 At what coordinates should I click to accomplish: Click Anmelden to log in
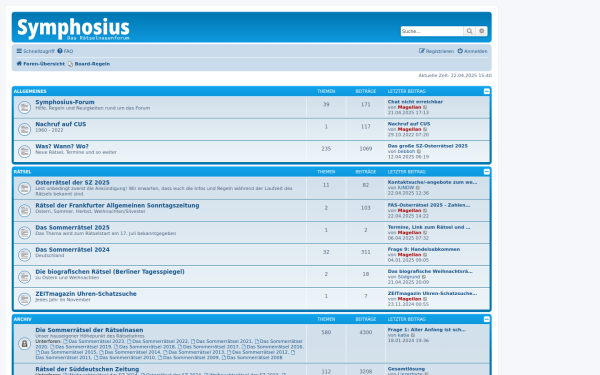click(x=472, y=51)
